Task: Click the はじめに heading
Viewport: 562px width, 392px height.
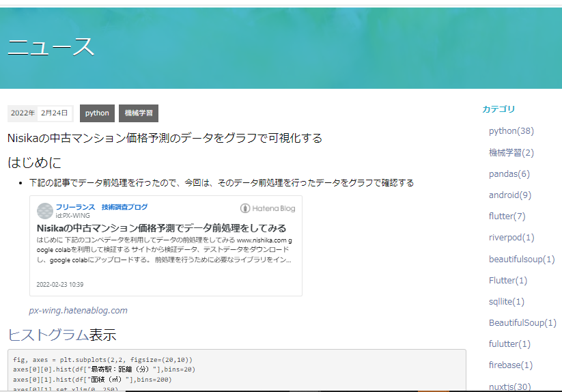Action: [x=34, y=163]
